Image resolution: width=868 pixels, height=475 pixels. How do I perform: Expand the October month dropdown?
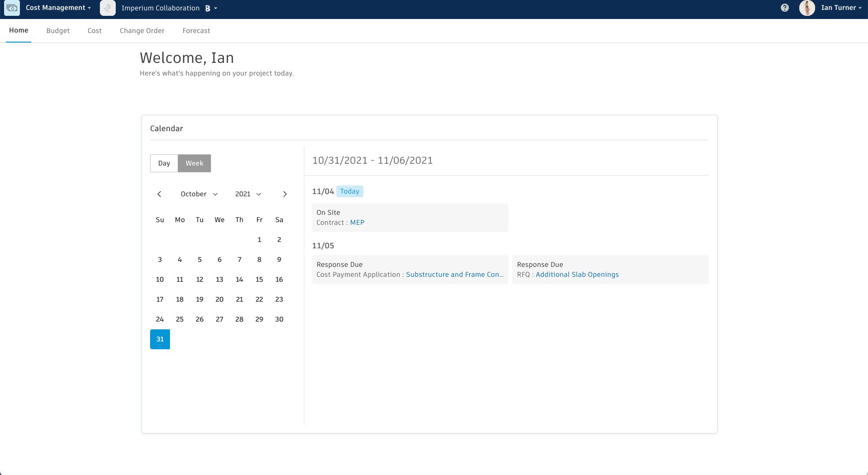[199, 194]
